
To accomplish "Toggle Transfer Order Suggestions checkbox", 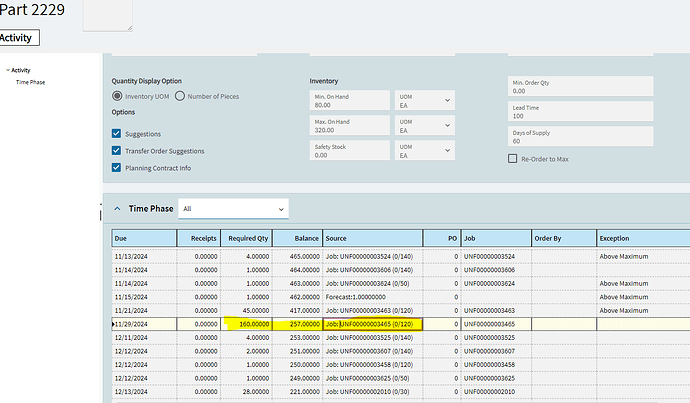I will pos(116,150).
